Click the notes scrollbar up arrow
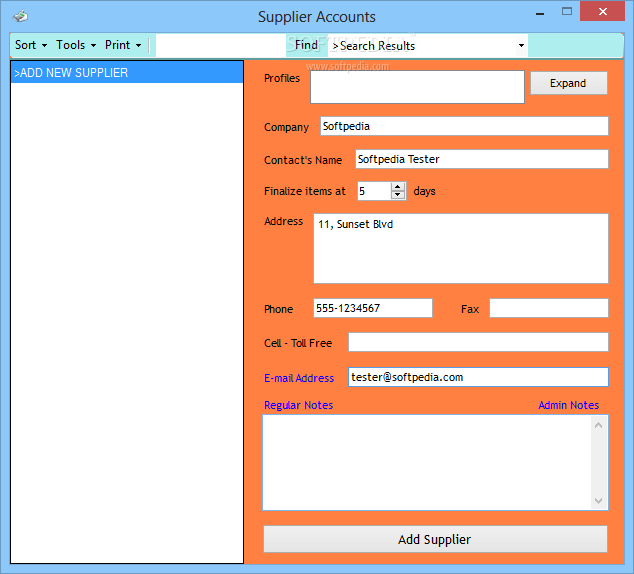 (x=599, y=425)
